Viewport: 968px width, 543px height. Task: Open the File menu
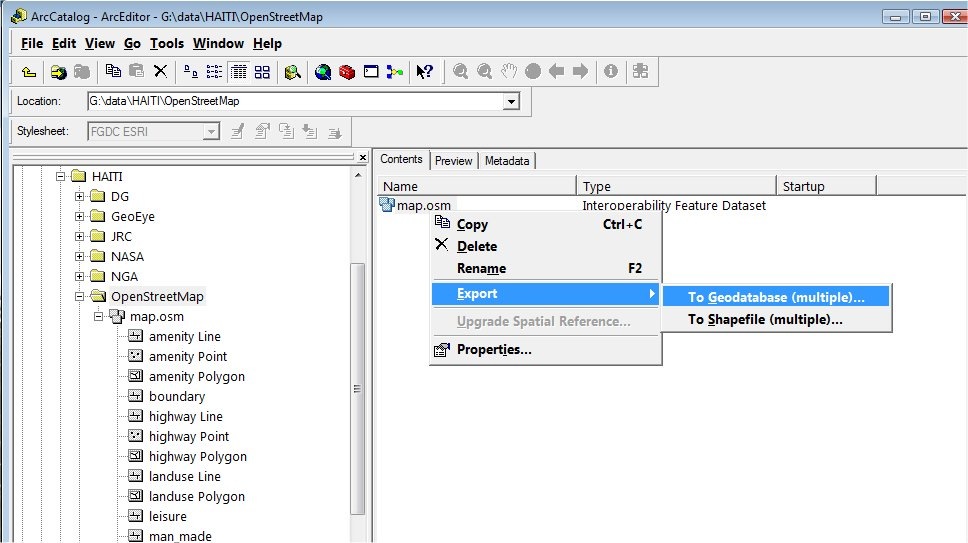(31, 43)
